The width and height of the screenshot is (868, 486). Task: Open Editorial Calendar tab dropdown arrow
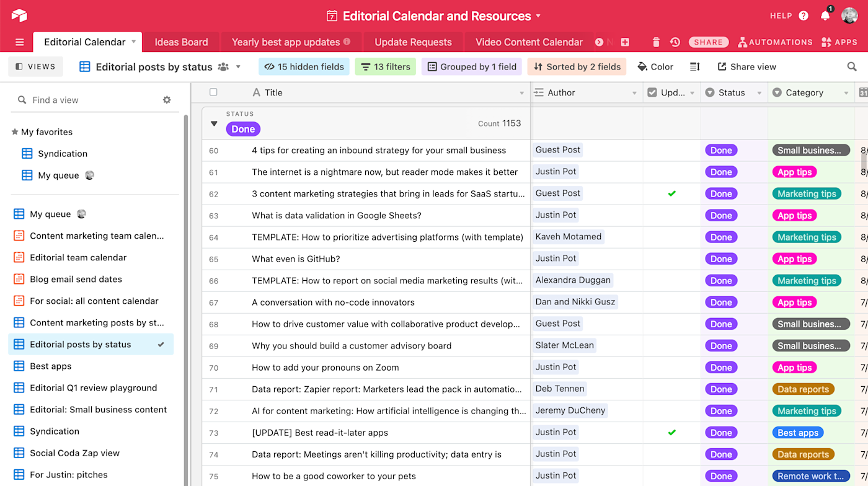(133, 42)
